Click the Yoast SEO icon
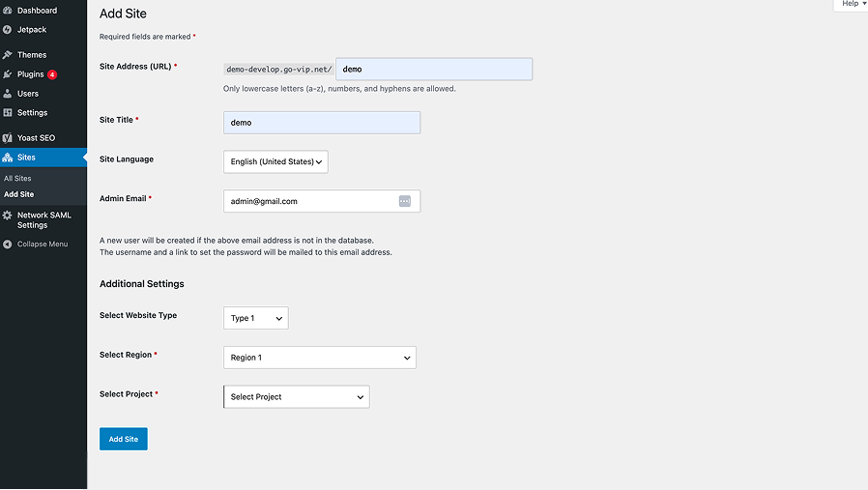The height and width of the screenshot is (490, 868). point(7,138)
